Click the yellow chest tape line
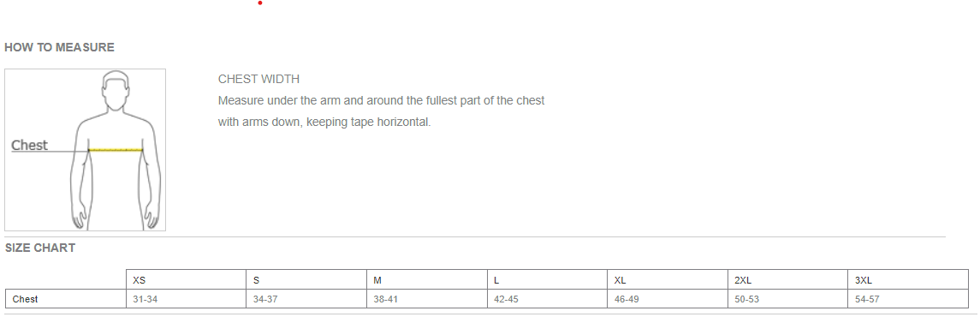The height and width of the screenshot is (317, 980). coord(116,150)
